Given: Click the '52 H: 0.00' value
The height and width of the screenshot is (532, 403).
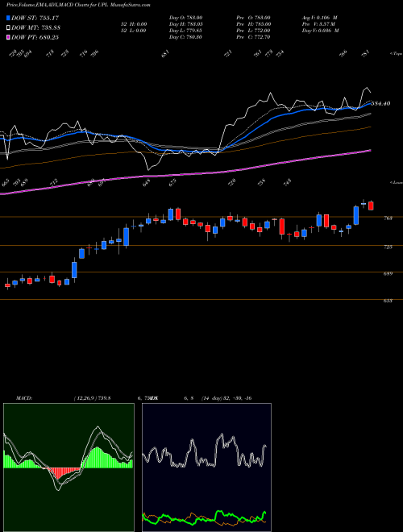Looking at the screenshot, I should coord(133,24).
